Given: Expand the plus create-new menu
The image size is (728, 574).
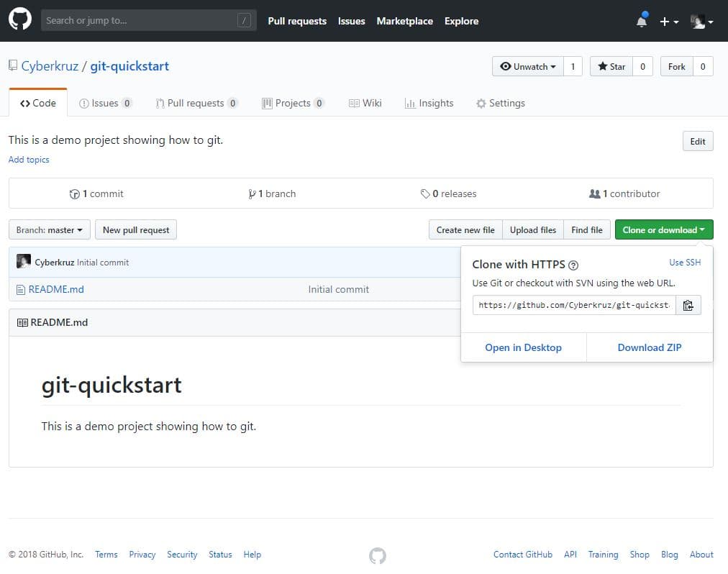Looking at the screenshot, I should pos(669,22).
